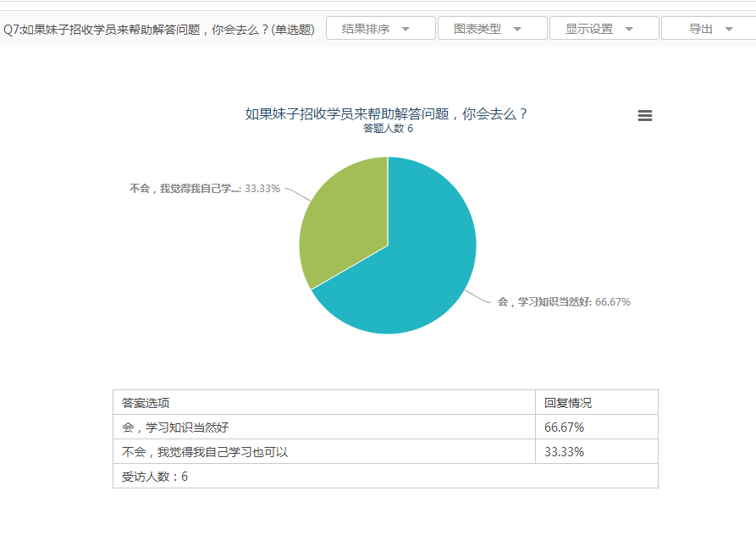
Task: Click the chart title above the pie
Action: click(x=386, y=114)
